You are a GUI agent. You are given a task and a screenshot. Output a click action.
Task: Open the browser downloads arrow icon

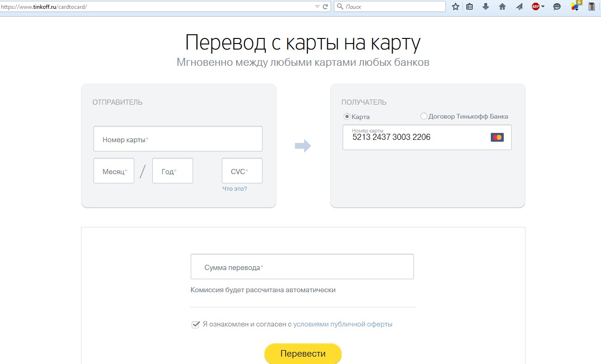click(485, 6)
